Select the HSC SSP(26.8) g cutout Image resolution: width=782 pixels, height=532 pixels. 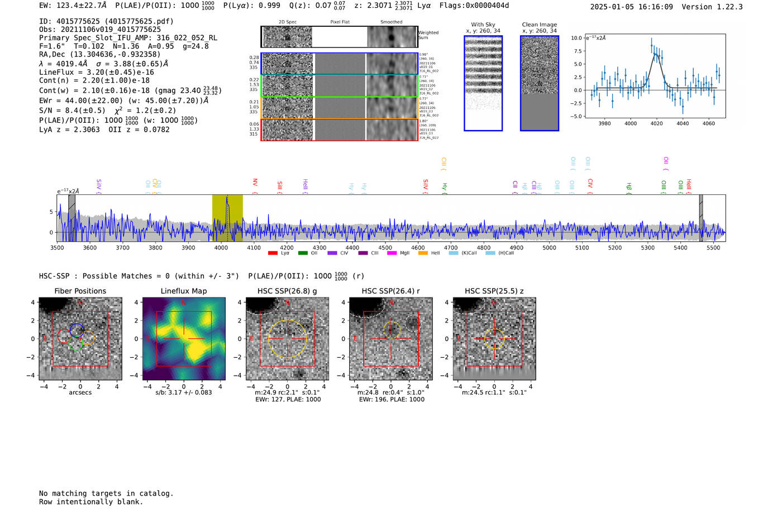(287, 339)
